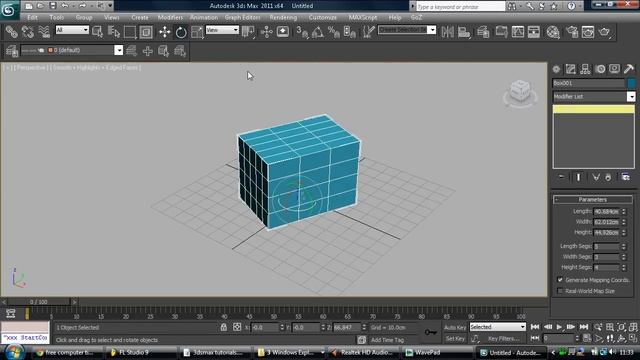640x360 pixels.
Task: Click the Maximize Viewport toggle icon
Action: point(633,338)
